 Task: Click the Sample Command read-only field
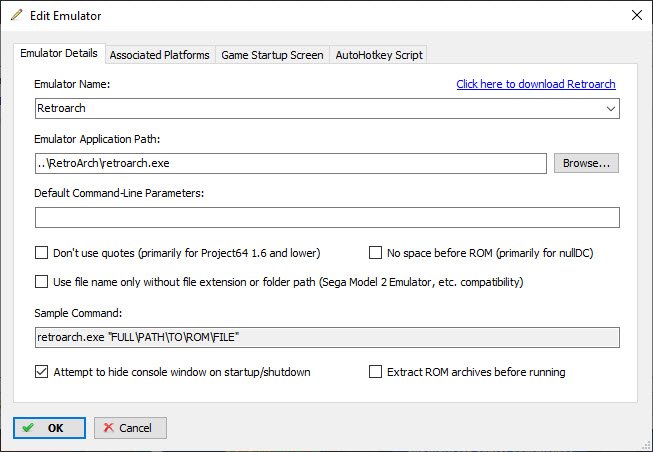tap(327, 337)
